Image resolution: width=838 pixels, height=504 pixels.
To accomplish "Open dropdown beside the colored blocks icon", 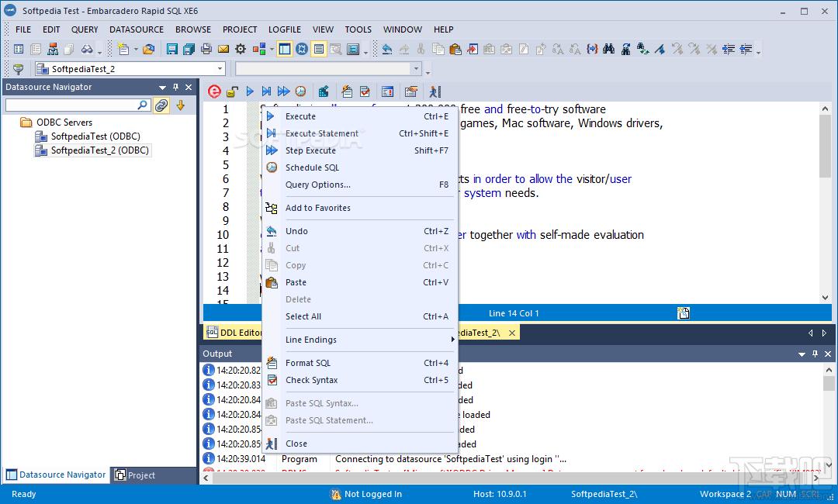I will [272, 49].
